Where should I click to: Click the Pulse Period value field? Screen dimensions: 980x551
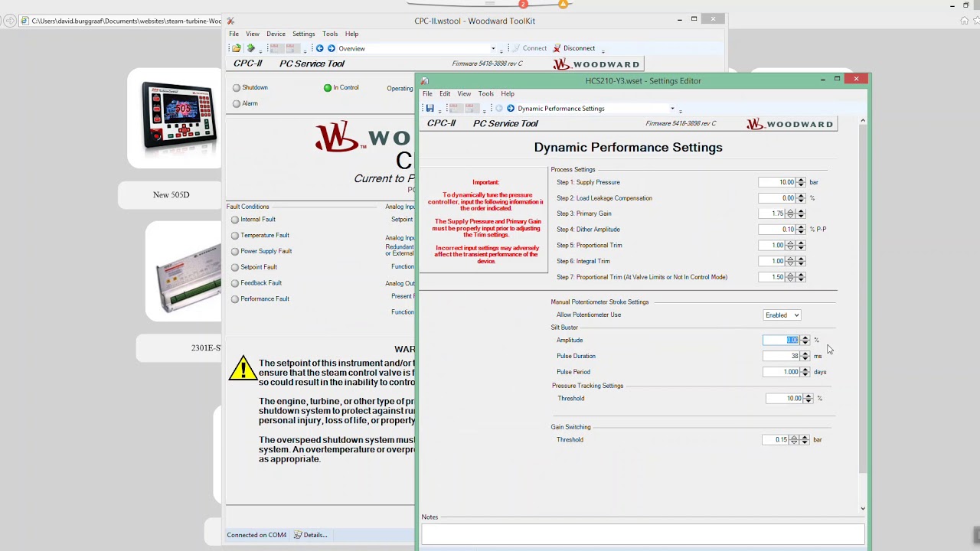[781, 372]
